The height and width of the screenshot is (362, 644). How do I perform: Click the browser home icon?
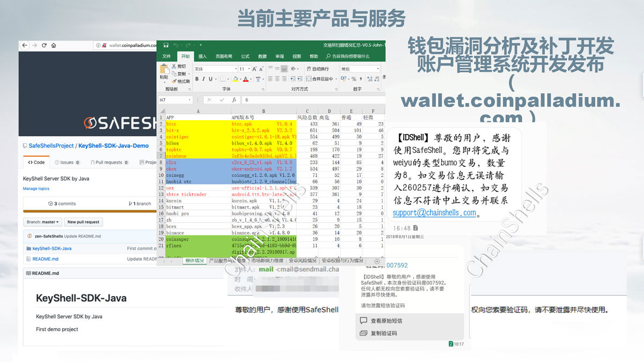pyautogui.click(x=54, y=46)
